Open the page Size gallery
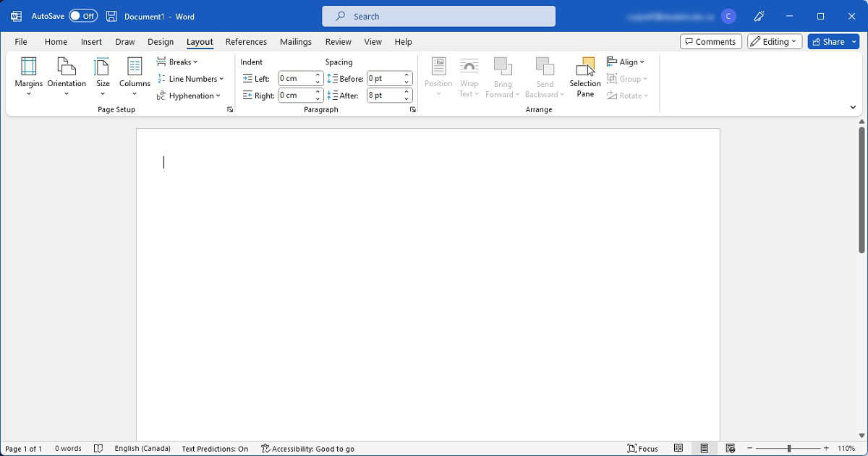Screen dimensions: 868x456 (x=103, y=76)
